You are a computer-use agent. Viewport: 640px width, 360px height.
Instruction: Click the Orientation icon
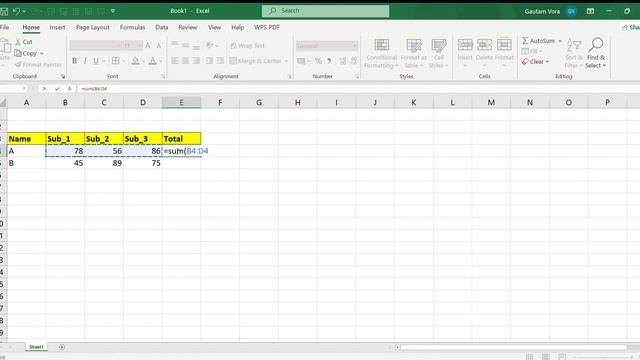click(210, 45)
